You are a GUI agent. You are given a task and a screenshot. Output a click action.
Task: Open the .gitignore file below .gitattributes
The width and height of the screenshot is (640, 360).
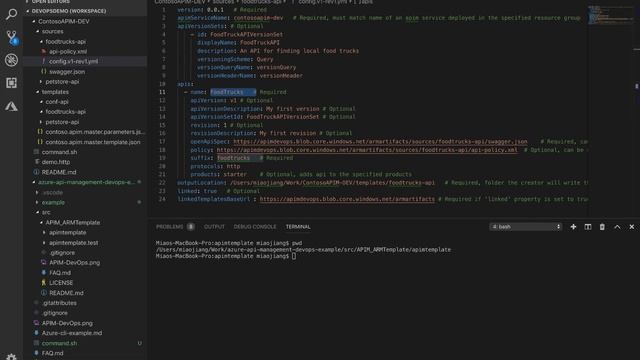pos(55,313)
